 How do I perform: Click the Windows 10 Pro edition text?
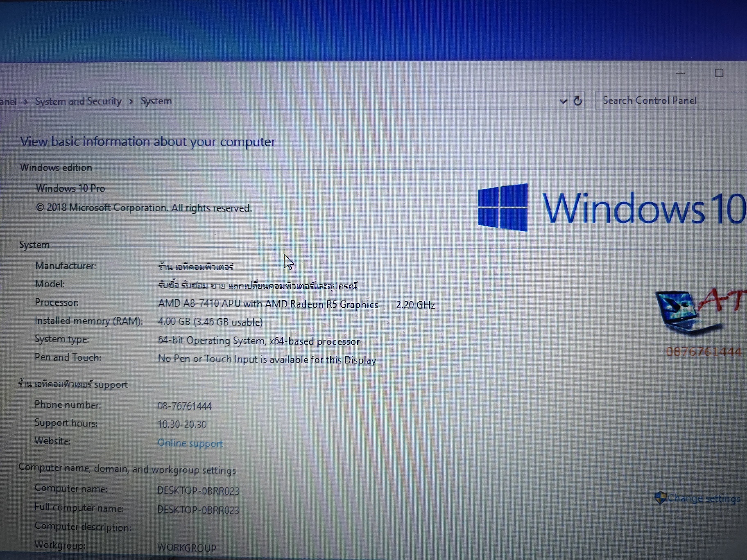pos(70,188)
